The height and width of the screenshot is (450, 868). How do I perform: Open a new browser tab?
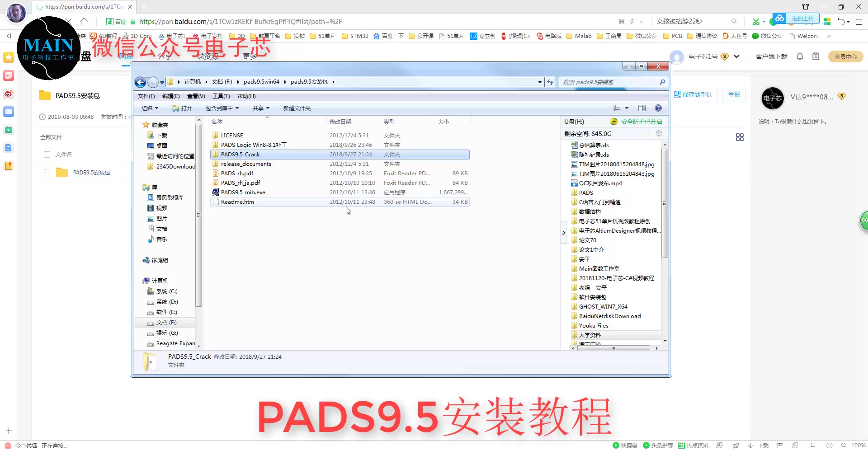pyautogui.click(x=144, y=7)
